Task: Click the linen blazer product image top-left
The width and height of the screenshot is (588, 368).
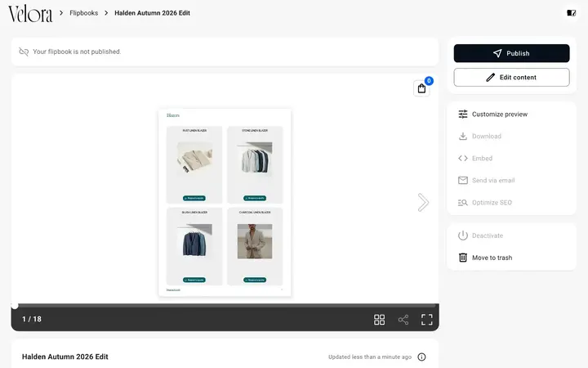Action: tap(194, 158)
